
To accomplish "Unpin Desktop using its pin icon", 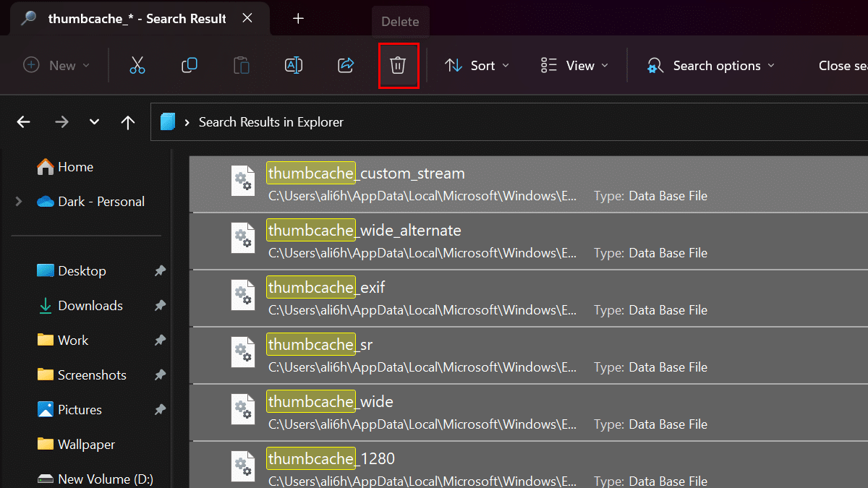I will tap(159, 271).
